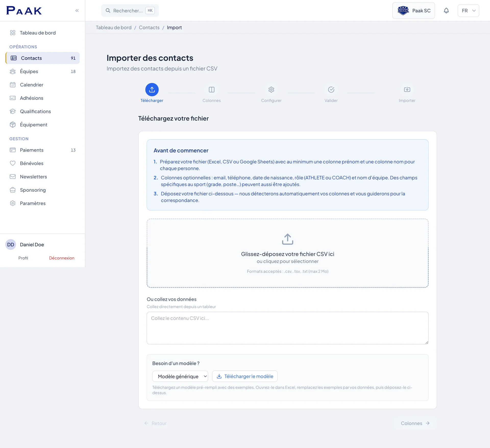Focus the Rechercher search field

tap(130, 10)
